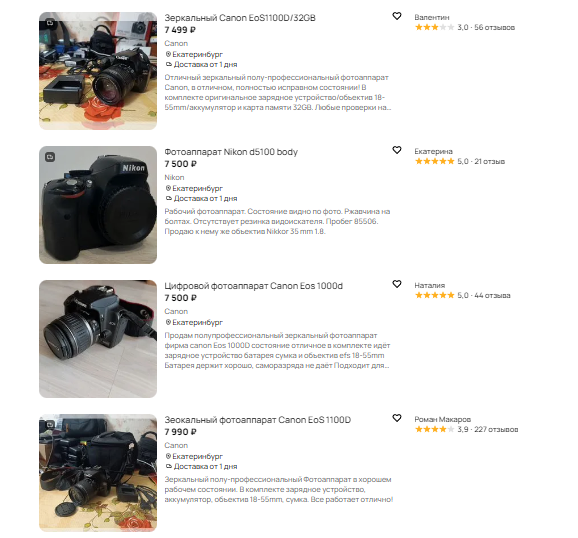Click gallery icon on Nikon photo corner

(50, 157)
